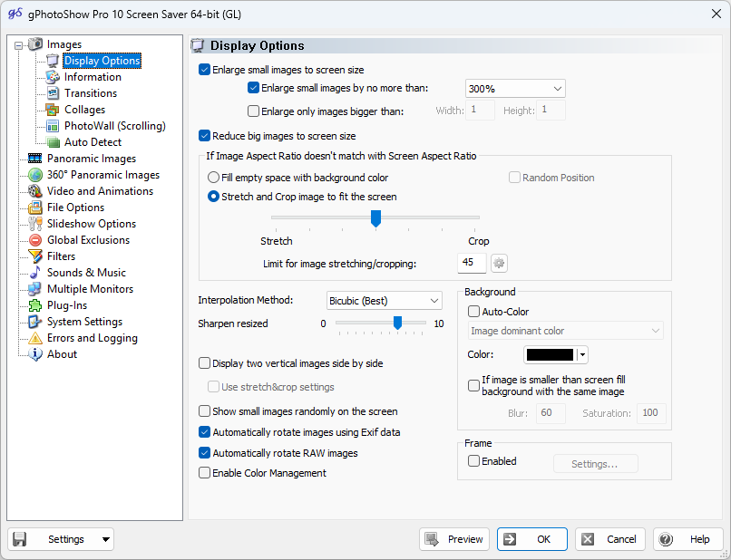Uncheck Automatically rotate images using Exif data
731x560 pixels.
pos(204,432)
